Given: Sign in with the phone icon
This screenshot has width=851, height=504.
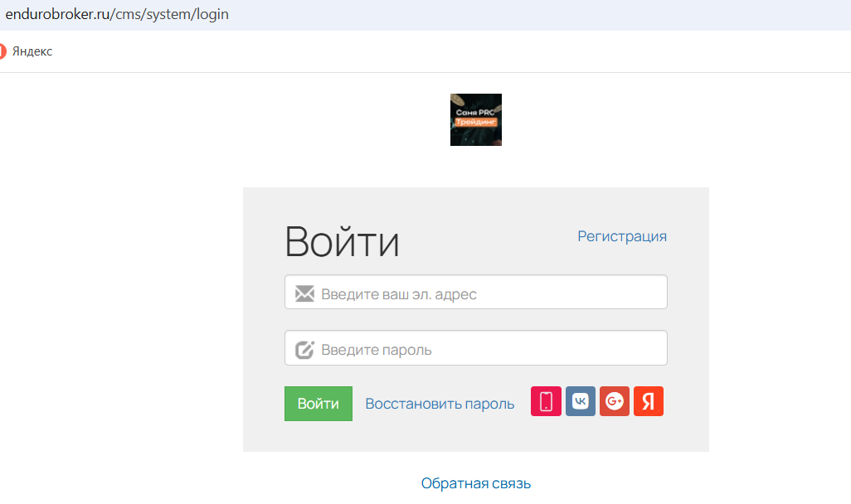Looking at the screenshot, I should 546,402.
